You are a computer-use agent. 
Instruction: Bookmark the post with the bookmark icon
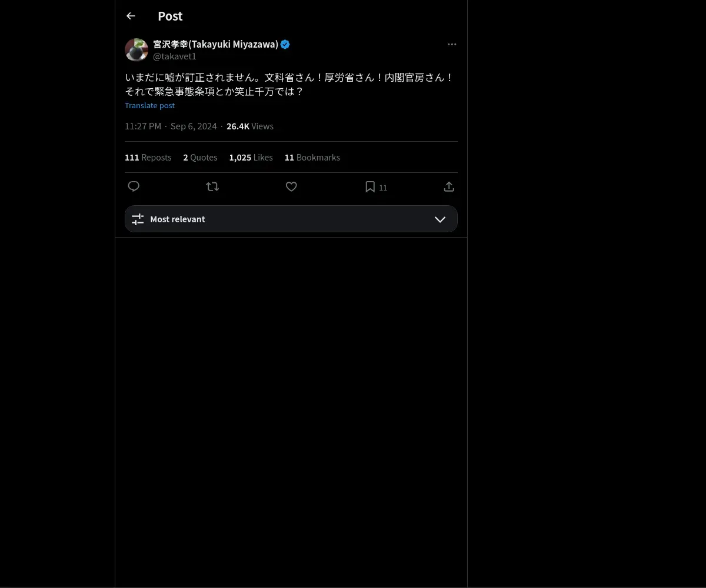pyautogui.click(x=370, y=186)
